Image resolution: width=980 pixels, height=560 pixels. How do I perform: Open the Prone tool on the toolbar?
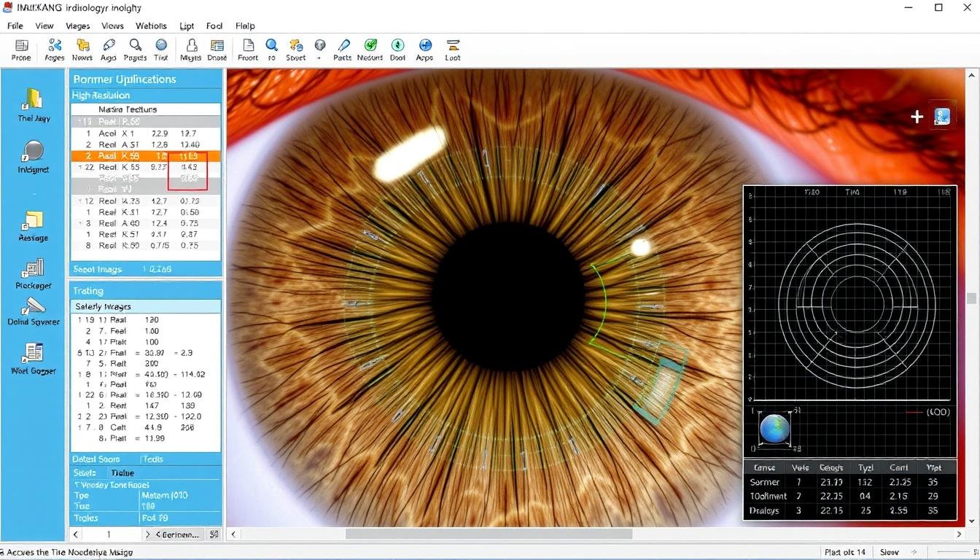click(20, 49)
